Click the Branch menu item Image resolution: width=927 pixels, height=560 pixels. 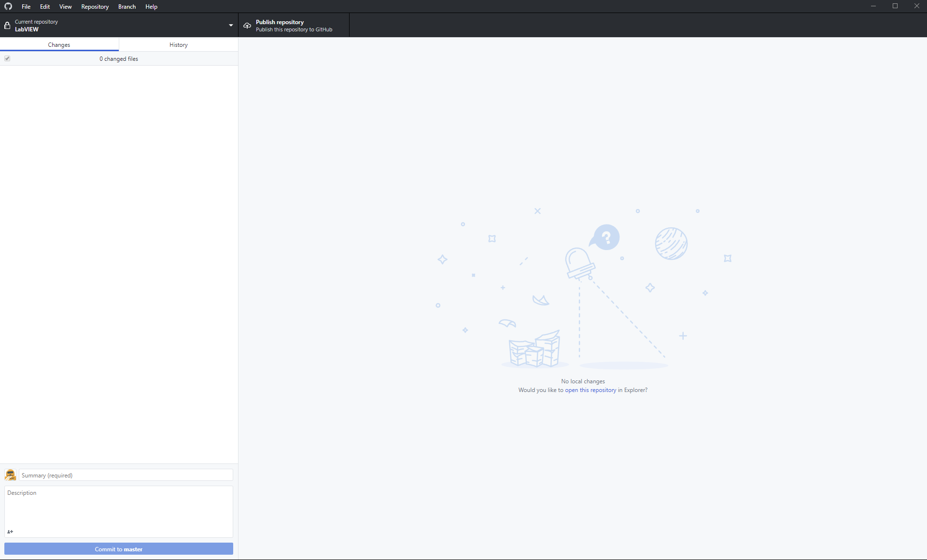(x=126, y=7)
